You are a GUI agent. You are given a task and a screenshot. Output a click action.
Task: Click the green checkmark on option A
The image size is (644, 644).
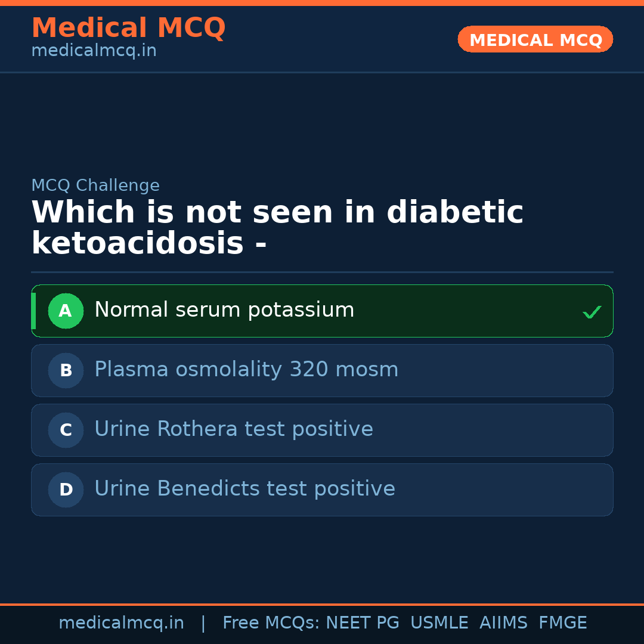592,312
